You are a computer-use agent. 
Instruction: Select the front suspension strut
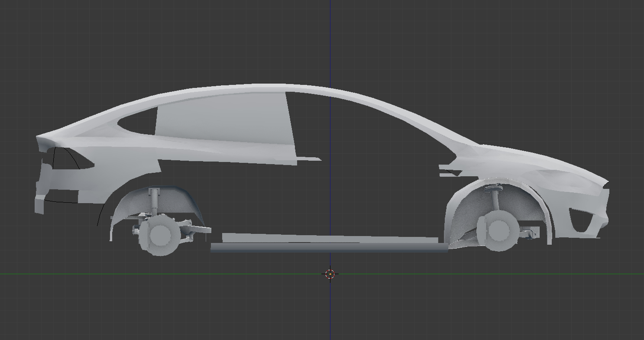point(495,200)
